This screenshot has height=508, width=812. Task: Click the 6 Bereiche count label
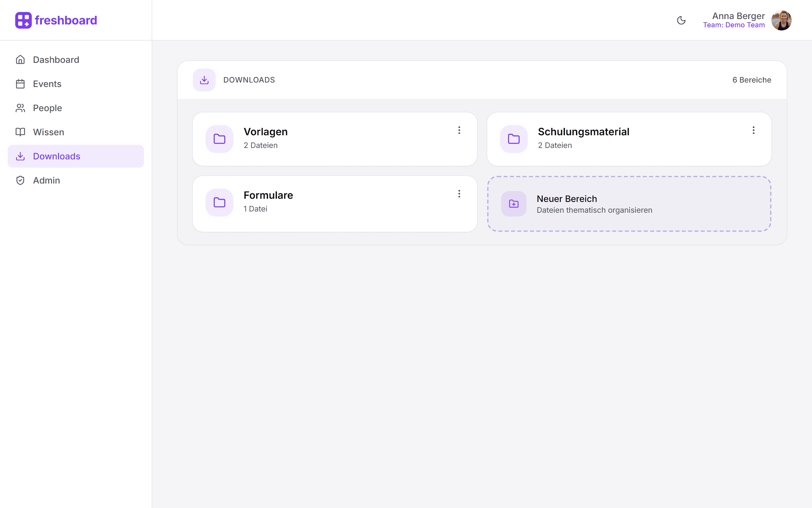coord(752,80)
